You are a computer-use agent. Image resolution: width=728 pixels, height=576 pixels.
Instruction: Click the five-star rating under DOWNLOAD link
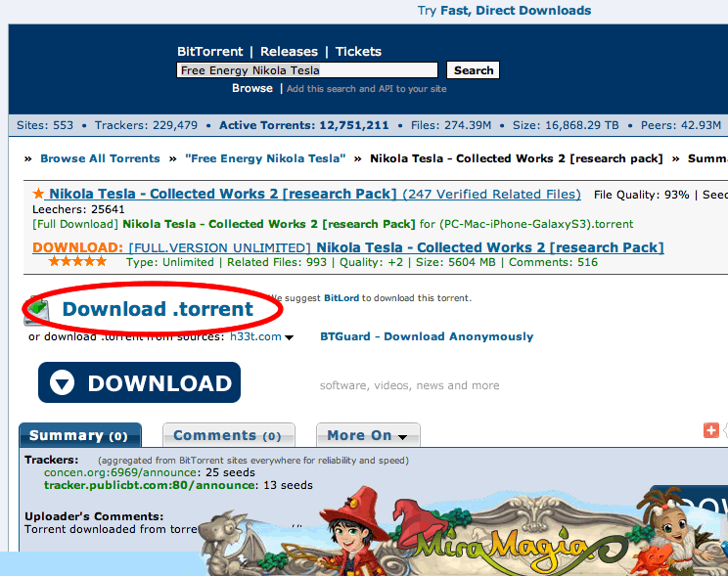77,261
